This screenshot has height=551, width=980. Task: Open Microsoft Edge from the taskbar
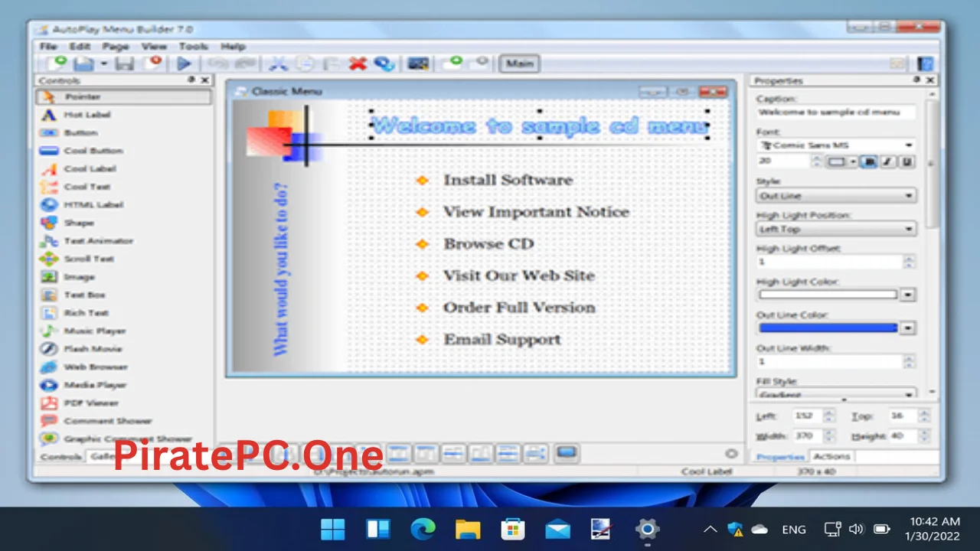click(423, 529)
